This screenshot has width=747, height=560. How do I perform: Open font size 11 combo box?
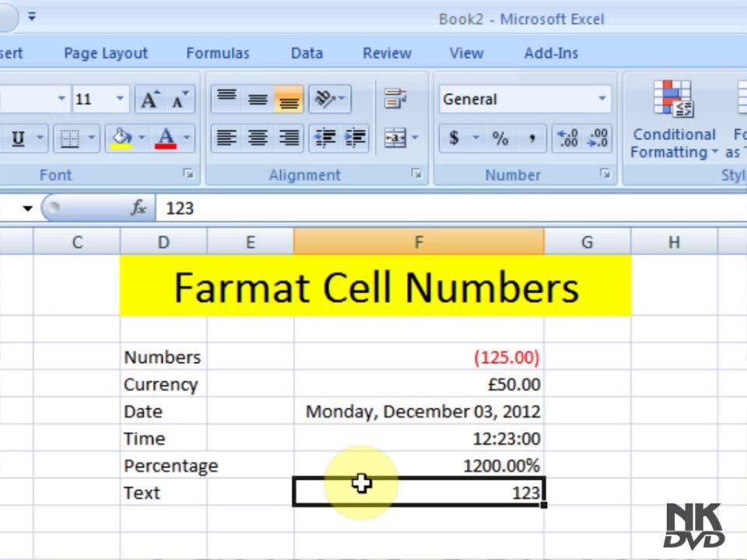(100, 99)
